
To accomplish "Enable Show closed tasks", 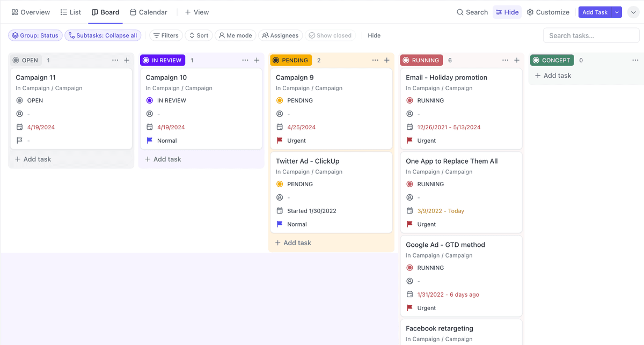I will [x=330, y=35].
